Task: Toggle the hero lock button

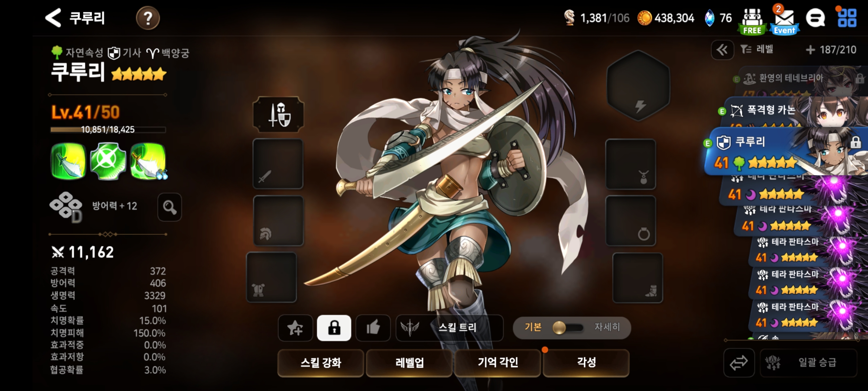Action: [334, 328]
